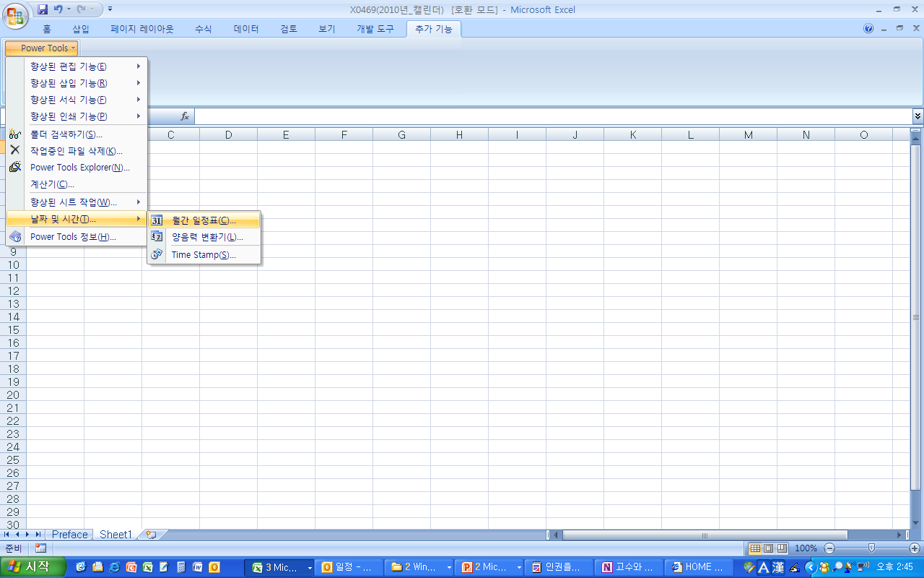Open the Power Tools dropdown

(x=41, y=48)
